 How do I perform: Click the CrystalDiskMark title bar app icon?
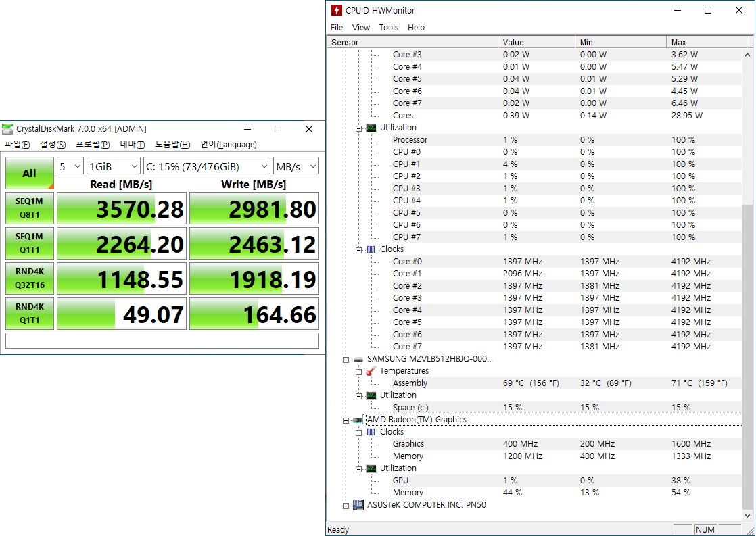pyautogui.click(x=7, y=128)
